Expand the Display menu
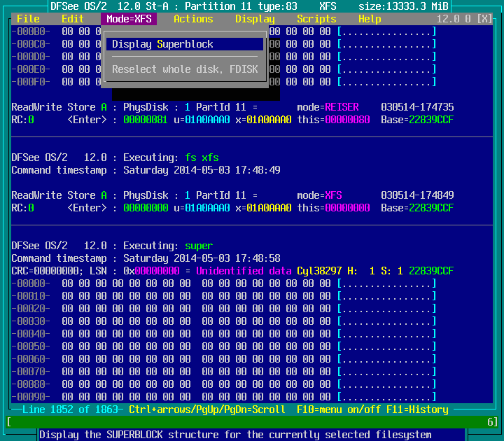Image resolution: width=504 pixels, height=441 pixels. 255,19
